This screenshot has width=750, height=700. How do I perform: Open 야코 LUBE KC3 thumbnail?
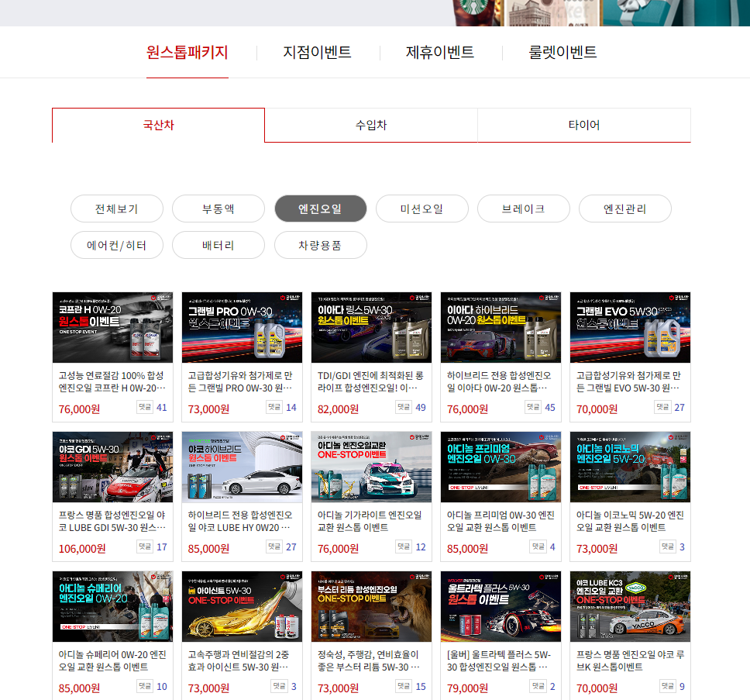[630, 606]
